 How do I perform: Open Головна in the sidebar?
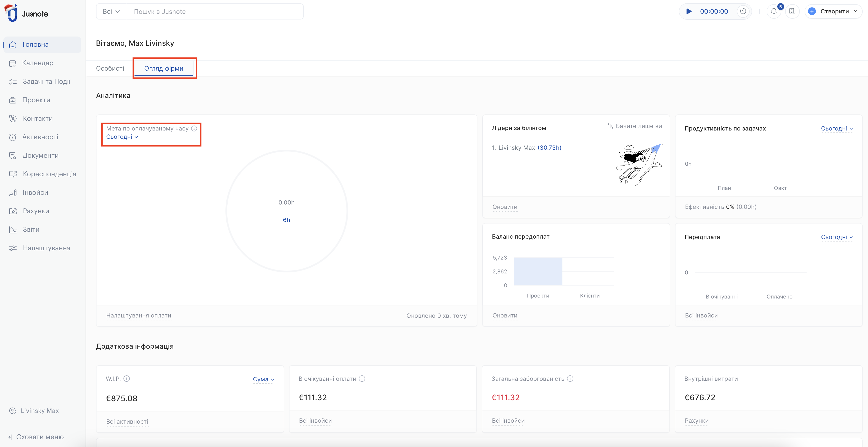(x=42, y=44)
